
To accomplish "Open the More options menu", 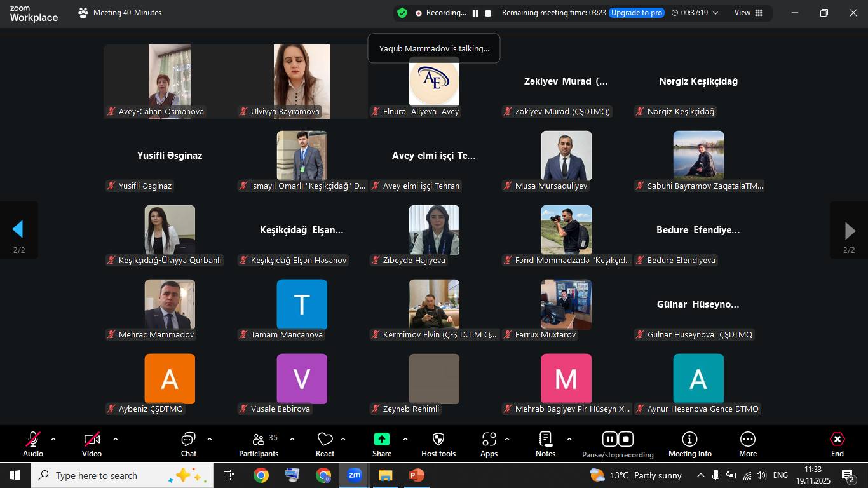I will pyautogui.click(x=747, y=444).
